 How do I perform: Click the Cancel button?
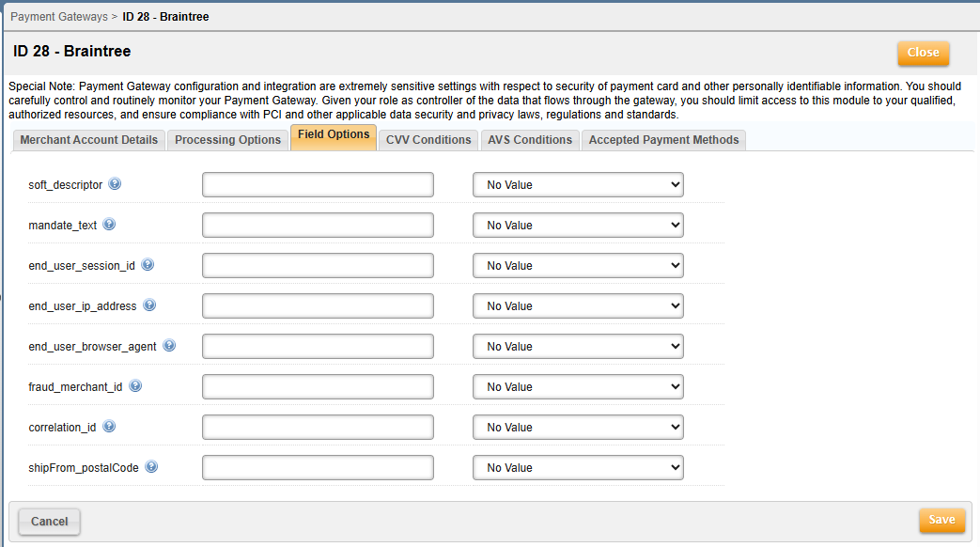(50, 522)
